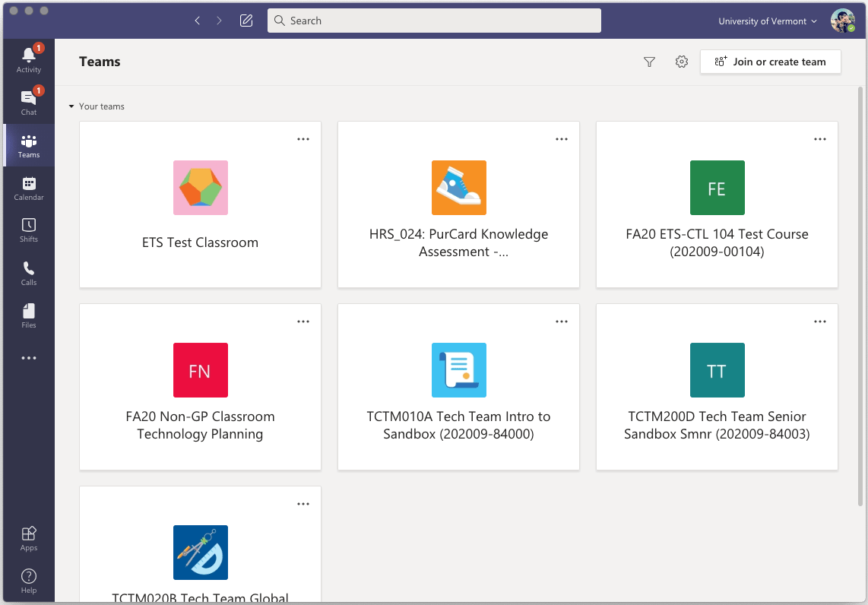Open more options for ETS Test Classroom

[x=303, y=139]
